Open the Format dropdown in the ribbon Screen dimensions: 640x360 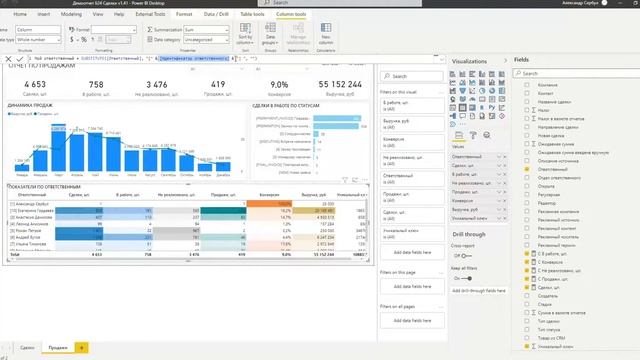pos(114,30)
